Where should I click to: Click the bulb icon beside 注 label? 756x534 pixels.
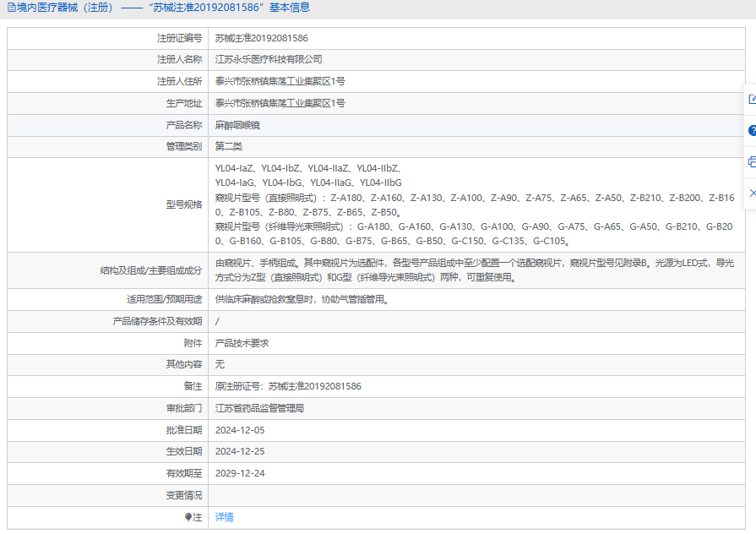coord(188,517)
